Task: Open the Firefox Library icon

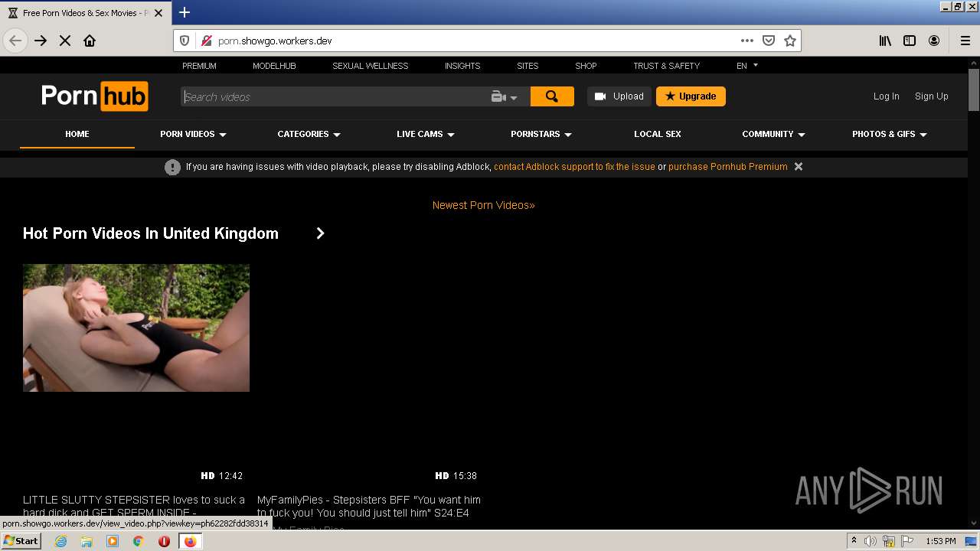Action: (x=885, y=41)
